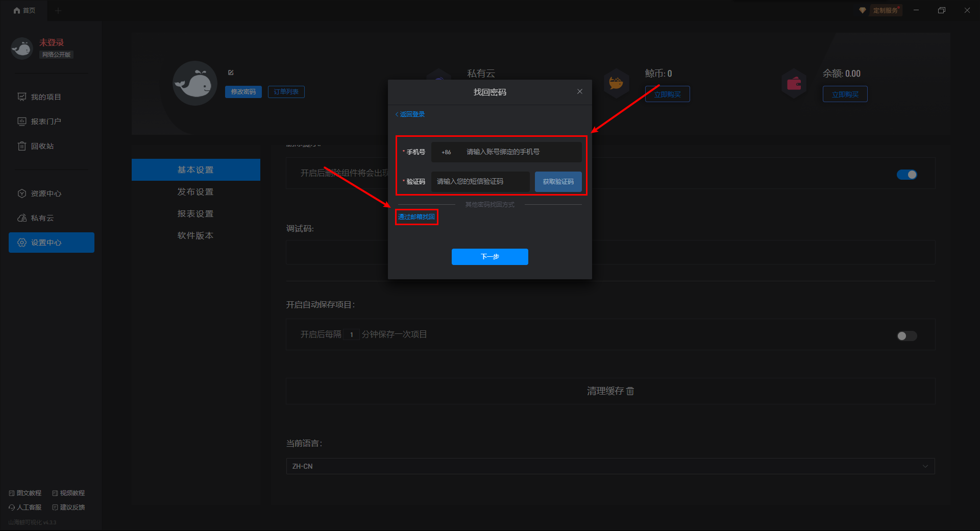Viewport: 980px width, 531px height.
Task: Click the phone number input field
Action: pyautogui.click(x=521, y=152)
